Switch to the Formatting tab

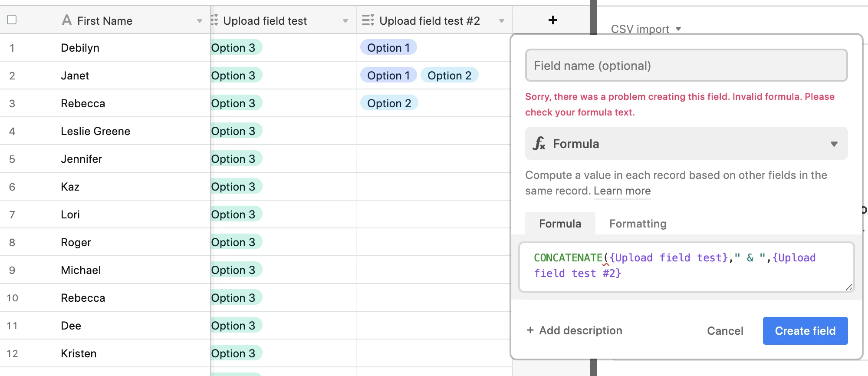click(x=638, y=224)
